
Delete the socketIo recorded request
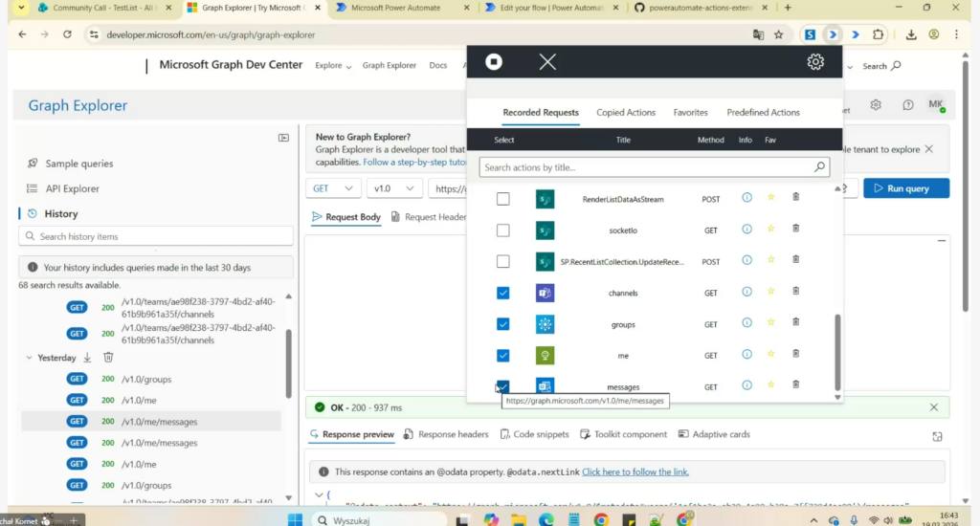tap(795, 230)
